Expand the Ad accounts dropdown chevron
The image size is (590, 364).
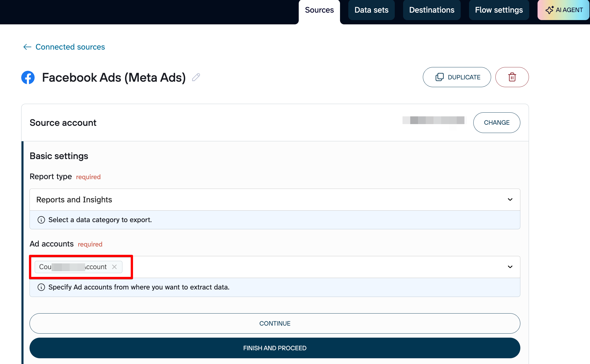pyautogui.click(x=510, y=267)
